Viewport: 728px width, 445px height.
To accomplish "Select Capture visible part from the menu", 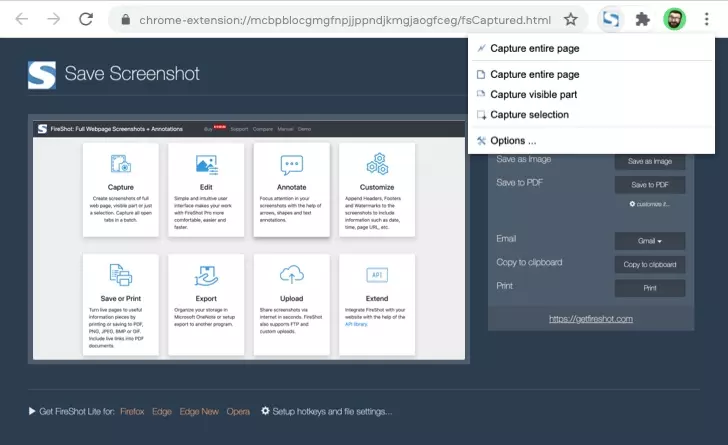I will click(x=592, y=94).
